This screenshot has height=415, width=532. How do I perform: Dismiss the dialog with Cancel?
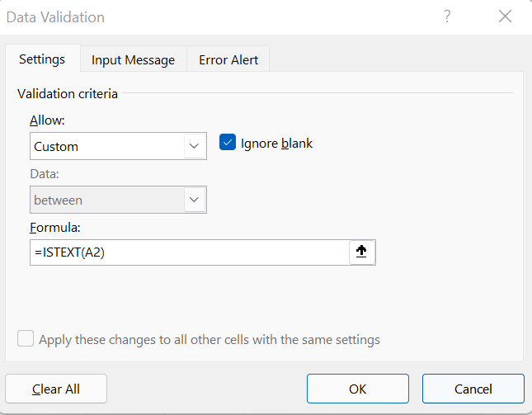(473, 389)
